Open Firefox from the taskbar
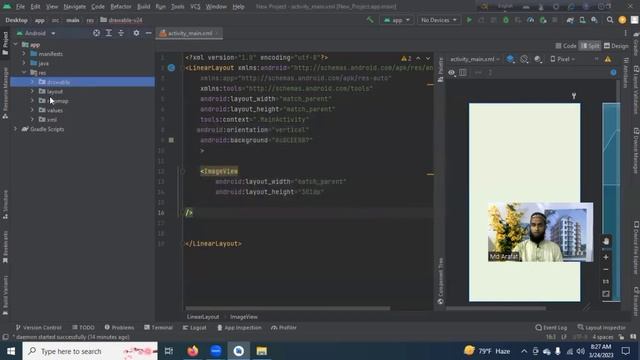The image size is (640, 360). (193, 351)
